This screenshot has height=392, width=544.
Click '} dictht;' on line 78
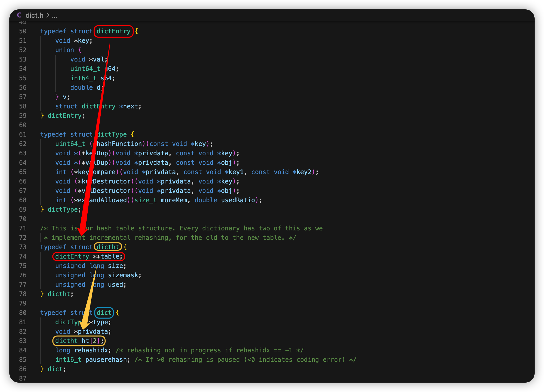[57, 294]
